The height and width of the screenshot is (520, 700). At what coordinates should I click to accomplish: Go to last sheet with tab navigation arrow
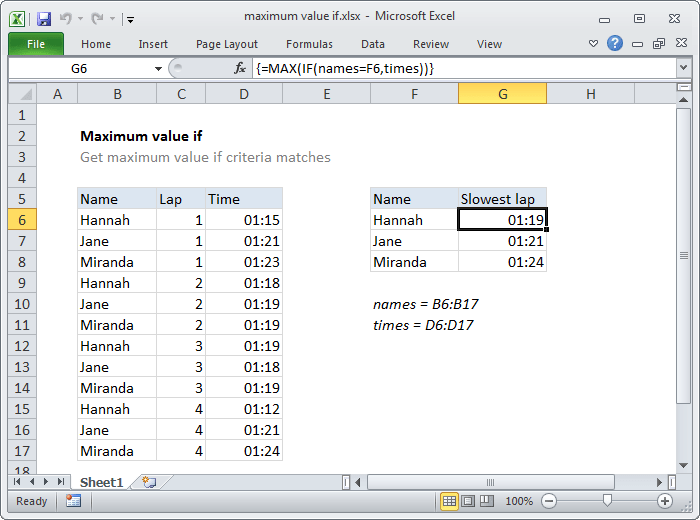(x=61, y=482)
